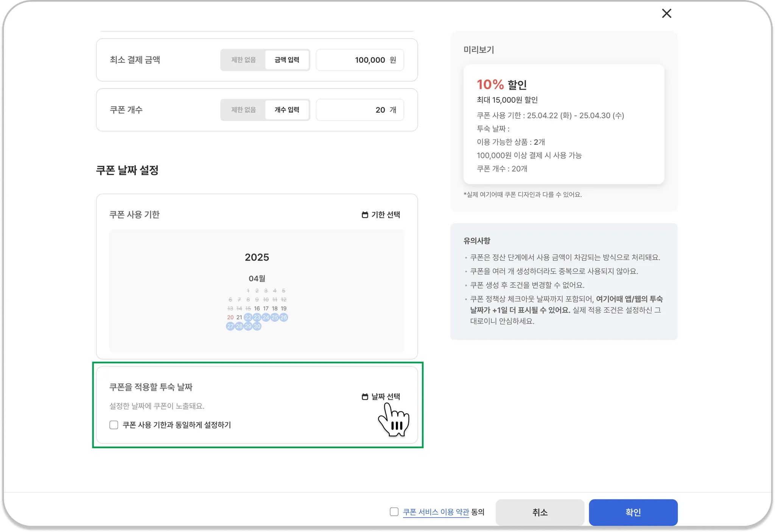Select 금액 입력 option

[287, 60]
